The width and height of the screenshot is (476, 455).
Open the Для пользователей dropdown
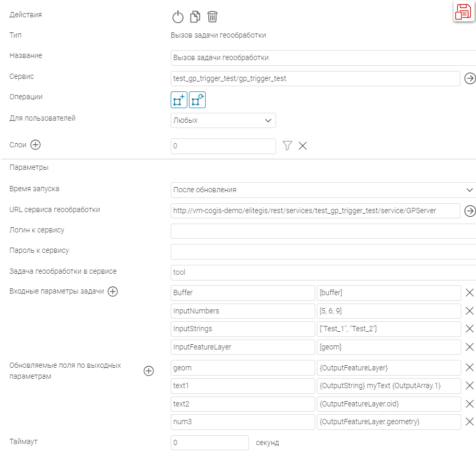[x=223, y=120]
